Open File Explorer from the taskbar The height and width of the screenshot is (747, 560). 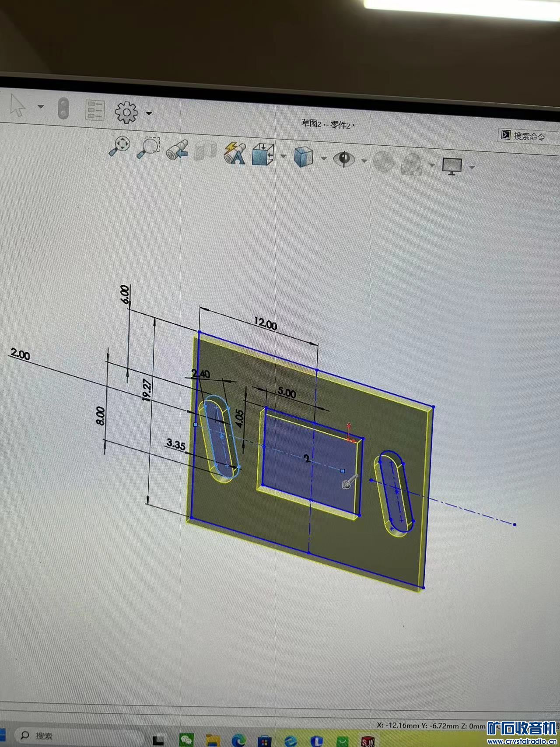tap(213, 740)
